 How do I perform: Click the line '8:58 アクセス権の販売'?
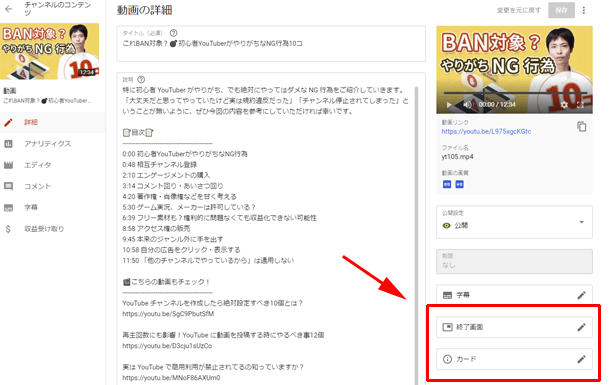tap(156, 228)
